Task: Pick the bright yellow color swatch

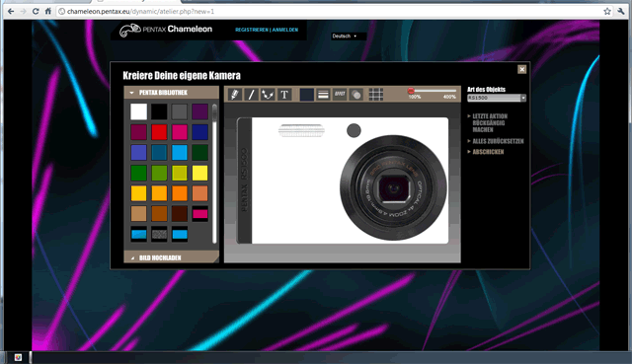Action: click(x=199, y=174)
